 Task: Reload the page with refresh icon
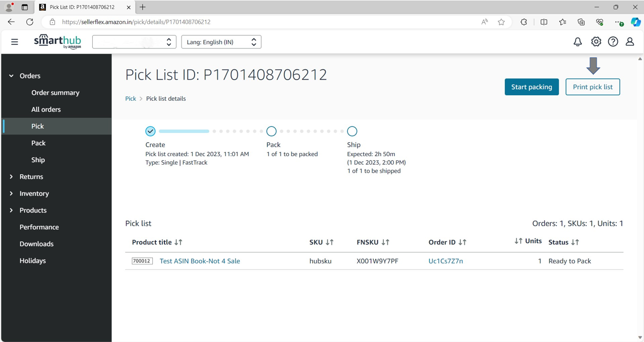[30, 22]
